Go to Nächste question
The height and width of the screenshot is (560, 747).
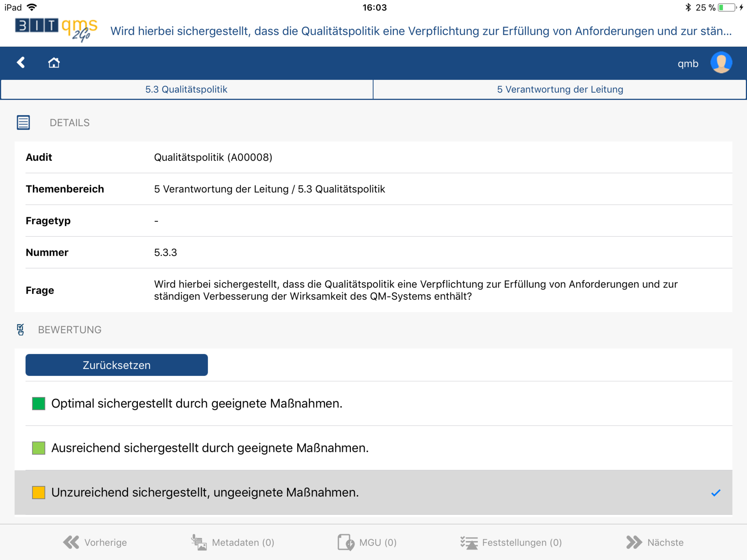tap(655, 542)
